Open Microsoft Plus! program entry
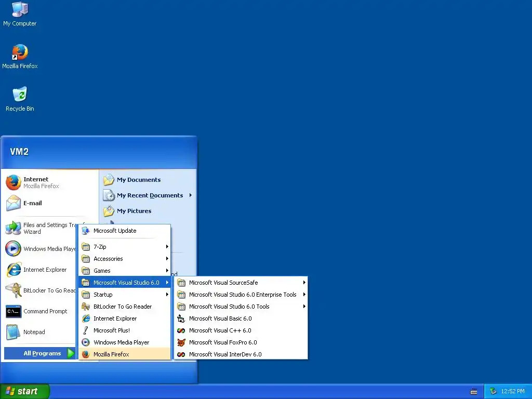The image size is (532, 399). click(x=125, y=330)
